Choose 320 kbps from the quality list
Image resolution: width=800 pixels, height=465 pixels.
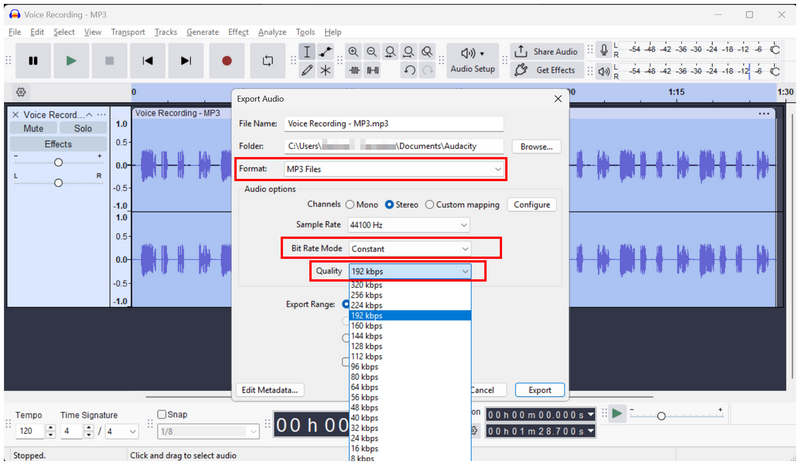coord(410,285)
